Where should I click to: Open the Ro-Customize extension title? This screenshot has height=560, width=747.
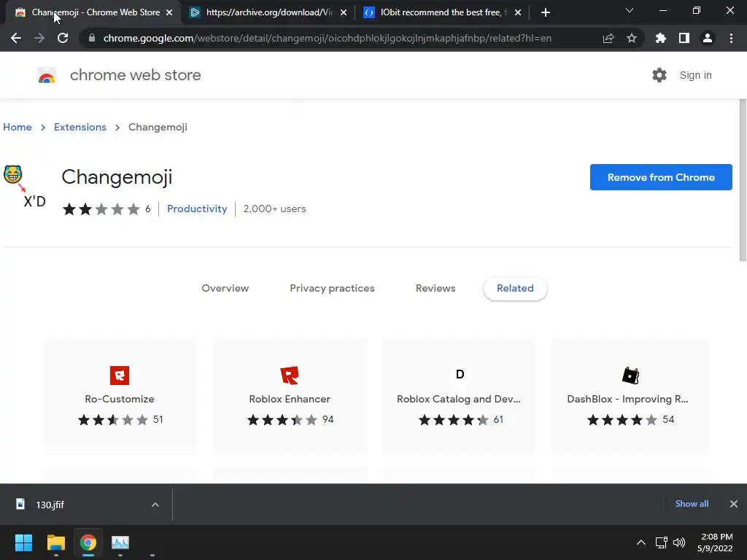pos(120,399)
